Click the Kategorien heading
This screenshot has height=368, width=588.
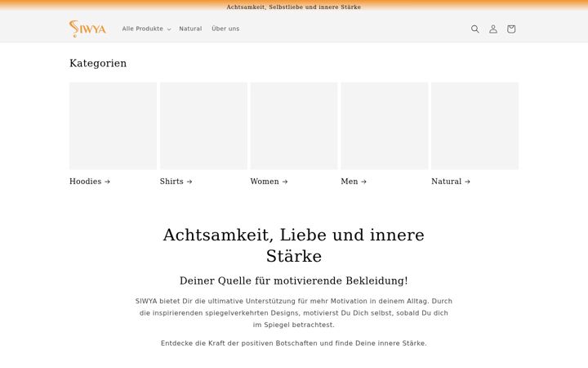click(98, 63)
